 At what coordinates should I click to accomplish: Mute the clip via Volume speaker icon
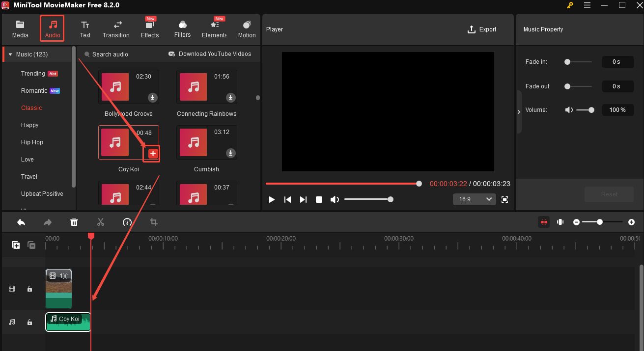(569, 110)
